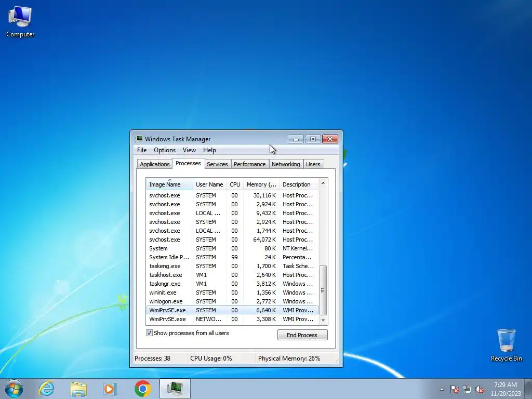The width and height of the screenshot is (532, 399).
Task: Select svchost.exe row with 9,432 K
Action: 232,213
